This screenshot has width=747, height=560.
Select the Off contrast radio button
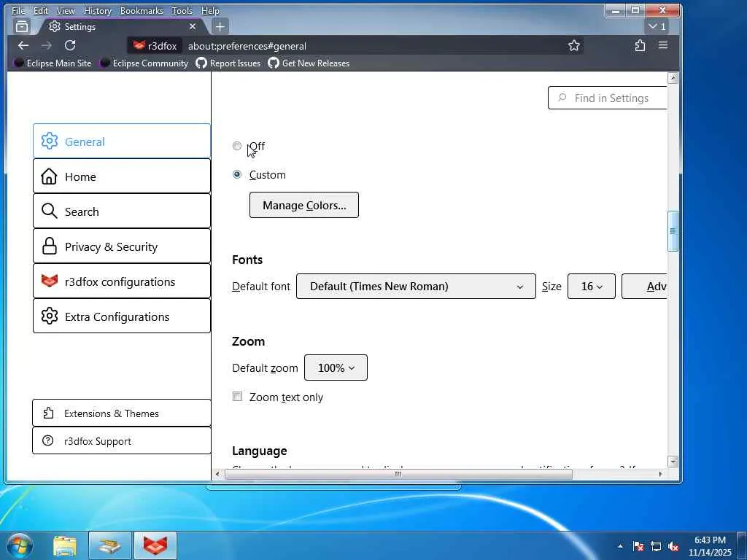point(237,146)
